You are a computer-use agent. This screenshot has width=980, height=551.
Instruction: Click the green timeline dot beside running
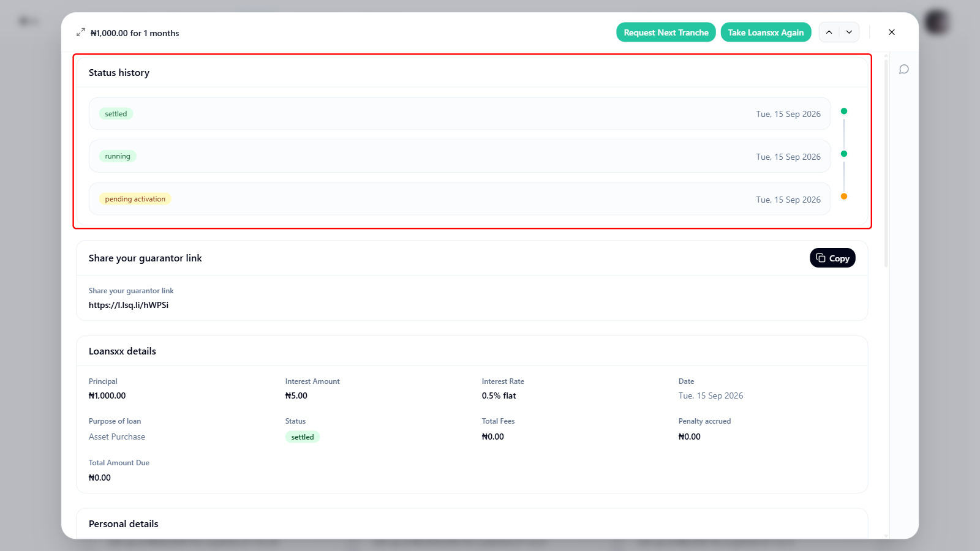(x=844, y=154)
